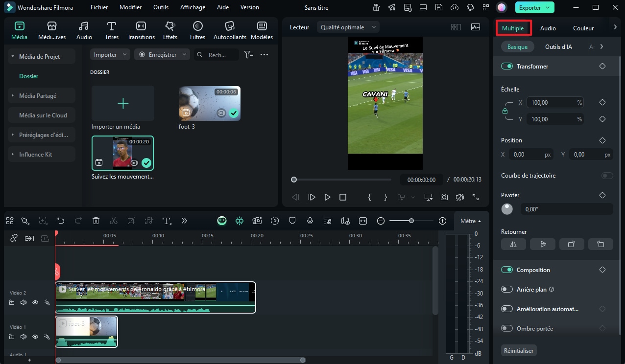Screen dimensions: 625x364
Task: Open the Audio media tab icon
Action: tap(84, 26)
